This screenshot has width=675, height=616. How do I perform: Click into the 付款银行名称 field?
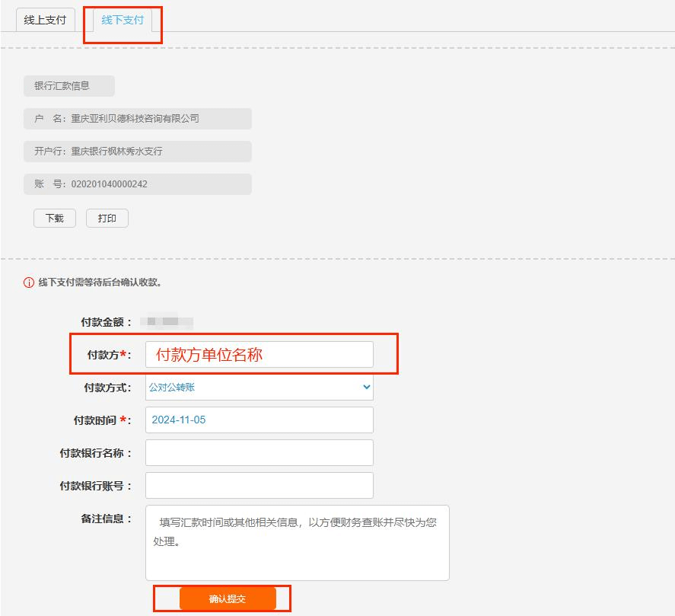point(259,452)
